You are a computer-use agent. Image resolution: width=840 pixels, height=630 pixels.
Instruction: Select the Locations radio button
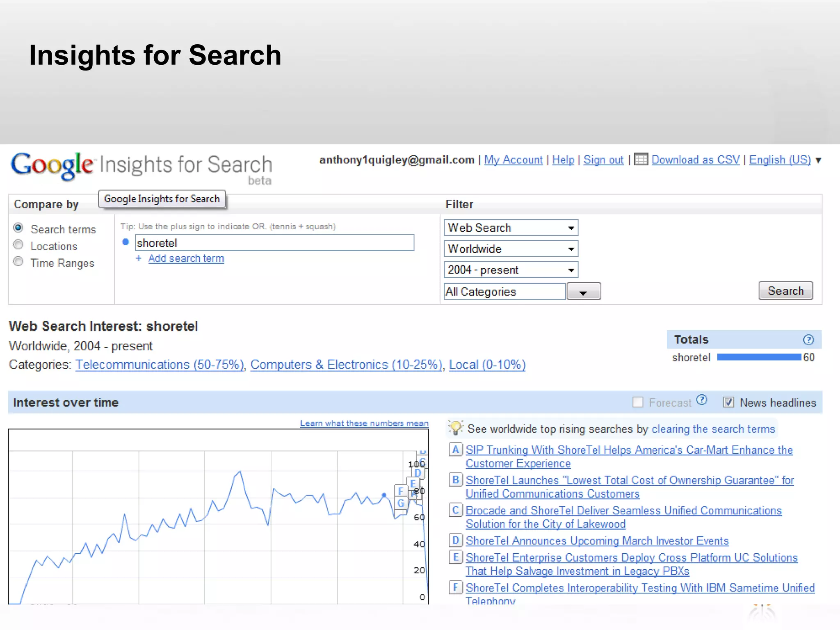[x=18, y=245]
